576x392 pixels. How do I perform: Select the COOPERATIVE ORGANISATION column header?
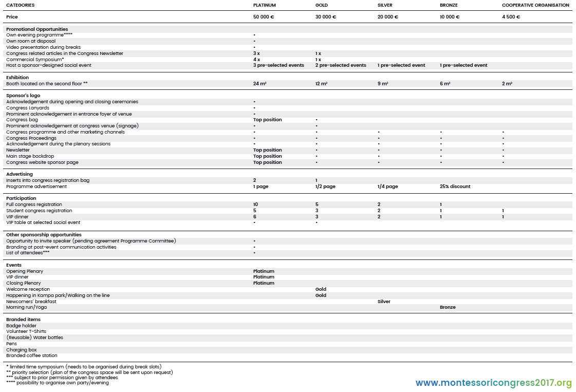point(535,5)
